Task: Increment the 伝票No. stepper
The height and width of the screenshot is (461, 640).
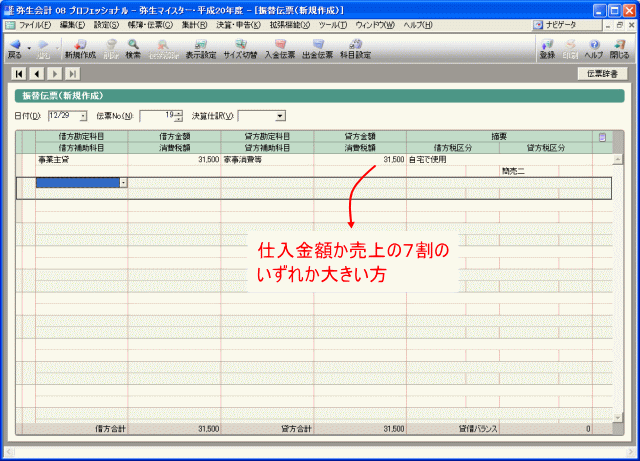Action: click(x=179, y=114)
